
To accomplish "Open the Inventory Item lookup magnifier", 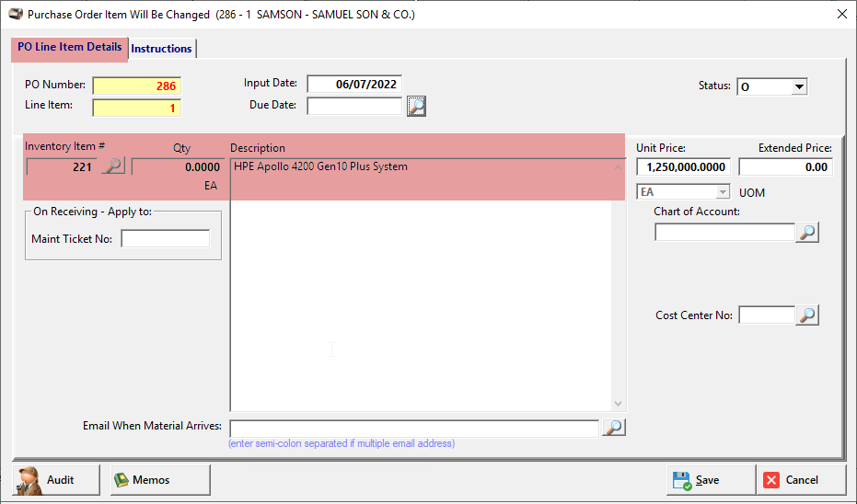I will coord(114,166).
